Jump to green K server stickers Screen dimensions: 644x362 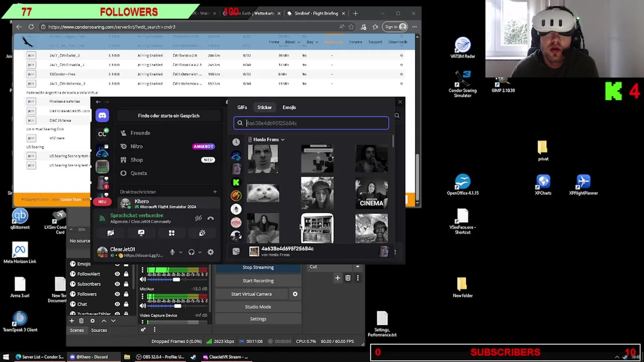tap(236, 182)
